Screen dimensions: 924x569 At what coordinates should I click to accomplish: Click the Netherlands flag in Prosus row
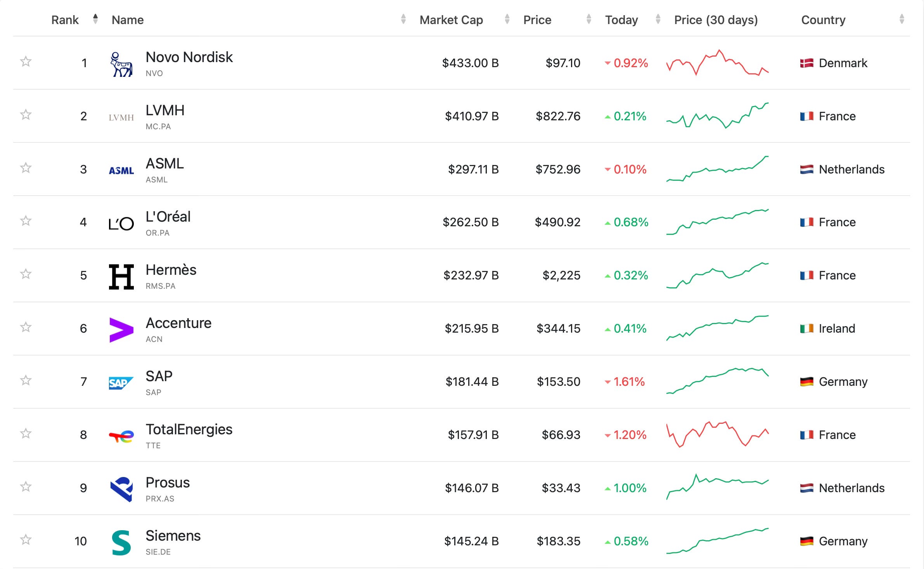click(x=807, y=488)
